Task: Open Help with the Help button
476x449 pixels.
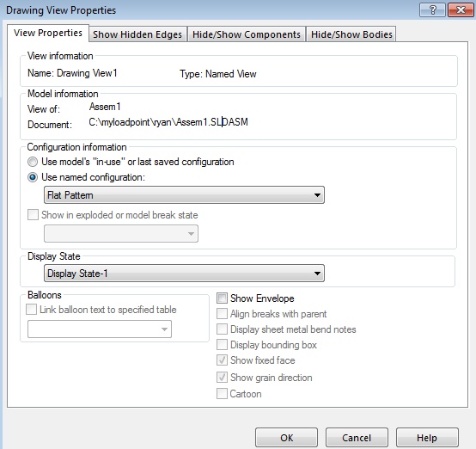Action: 427,438
